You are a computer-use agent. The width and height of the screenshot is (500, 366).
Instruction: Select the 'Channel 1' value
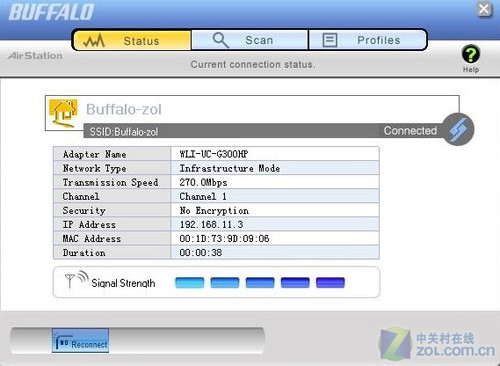click(203, 196)
